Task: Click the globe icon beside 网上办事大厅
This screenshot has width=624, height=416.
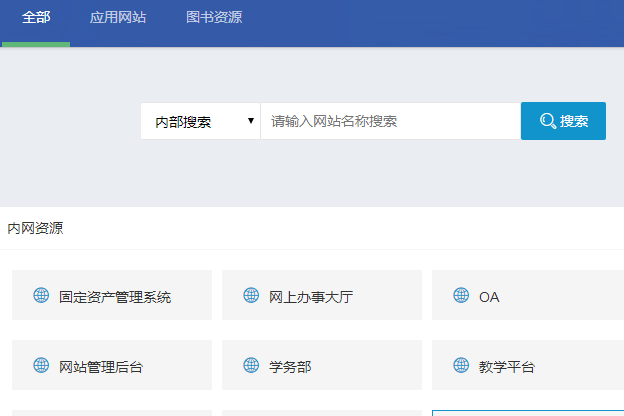Action: click(251, 295)
